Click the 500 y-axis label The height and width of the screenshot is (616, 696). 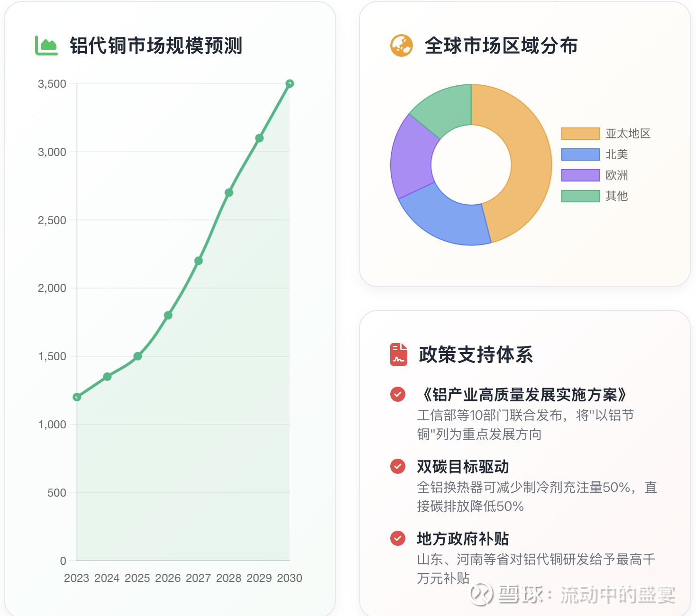coord(57,493)
